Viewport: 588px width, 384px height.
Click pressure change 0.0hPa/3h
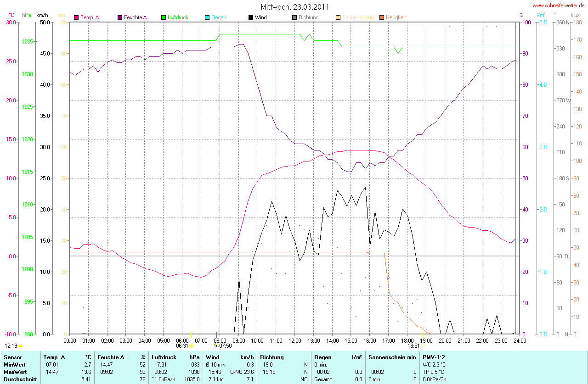435,379
